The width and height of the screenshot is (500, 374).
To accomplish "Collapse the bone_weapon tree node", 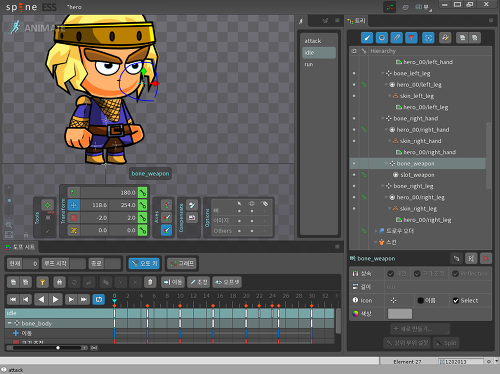I will [387, 163].
